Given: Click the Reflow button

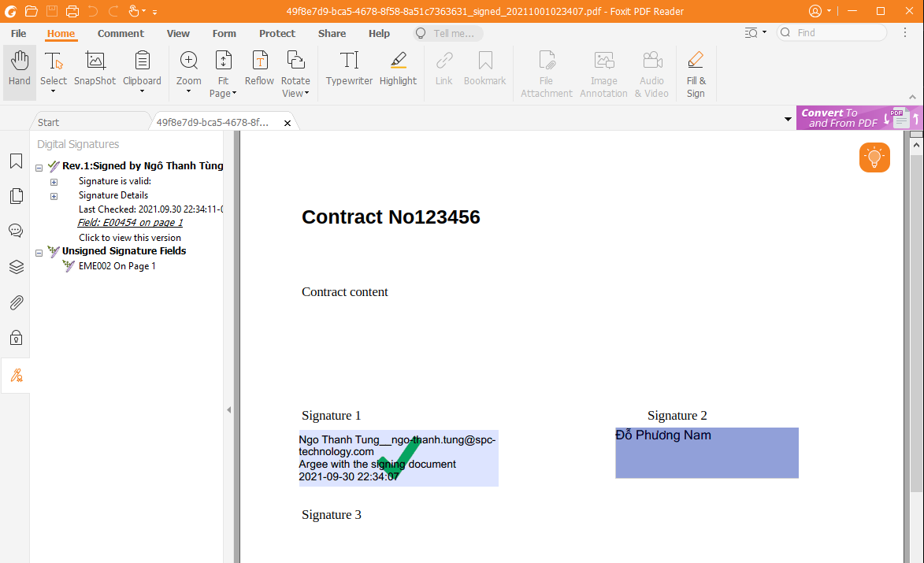Looking at the screenshot, I should pos(259,69).
